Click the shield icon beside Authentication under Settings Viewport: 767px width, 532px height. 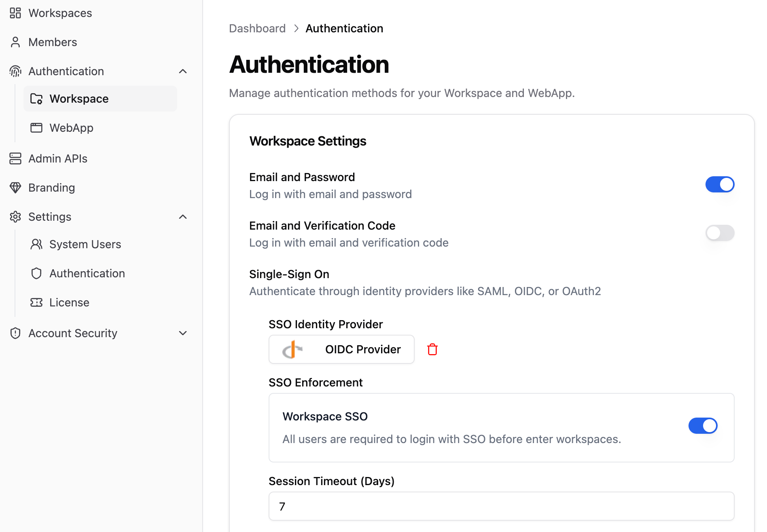pos(36,273)
